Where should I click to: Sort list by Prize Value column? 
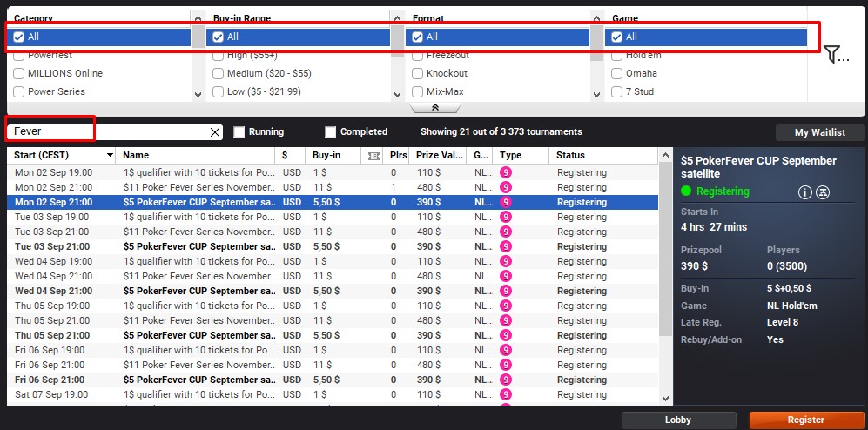pos(439,156)
